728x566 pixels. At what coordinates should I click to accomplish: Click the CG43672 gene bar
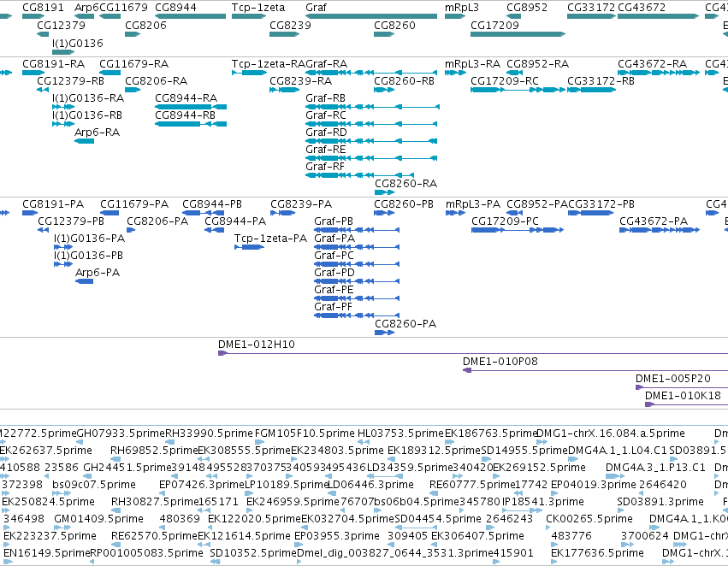(659, 16)
